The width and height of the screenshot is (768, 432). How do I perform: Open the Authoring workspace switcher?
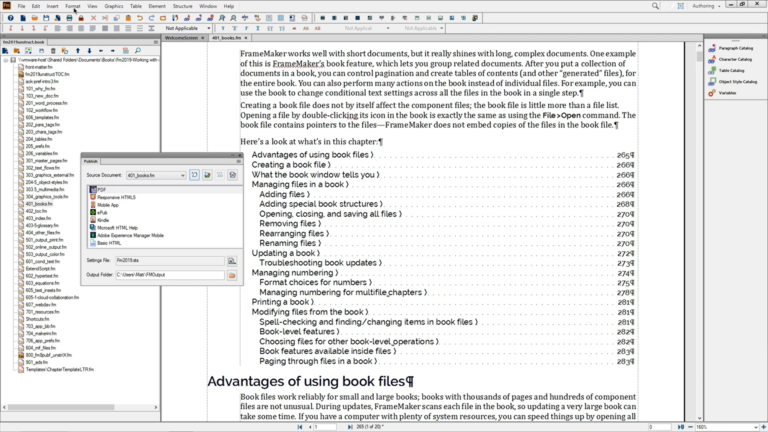click(x=706, y=6)
